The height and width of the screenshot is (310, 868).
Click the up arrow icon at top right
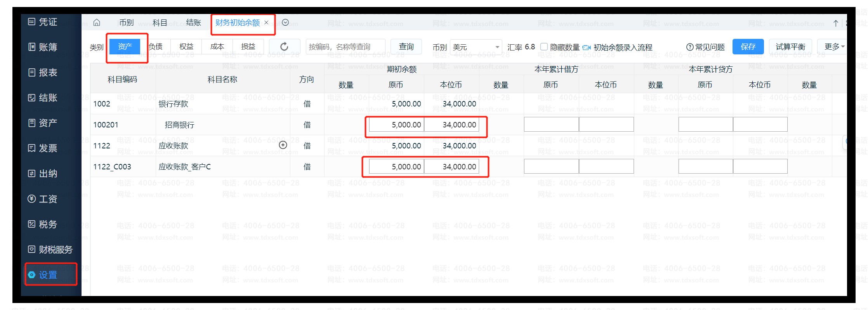(835, 23)
